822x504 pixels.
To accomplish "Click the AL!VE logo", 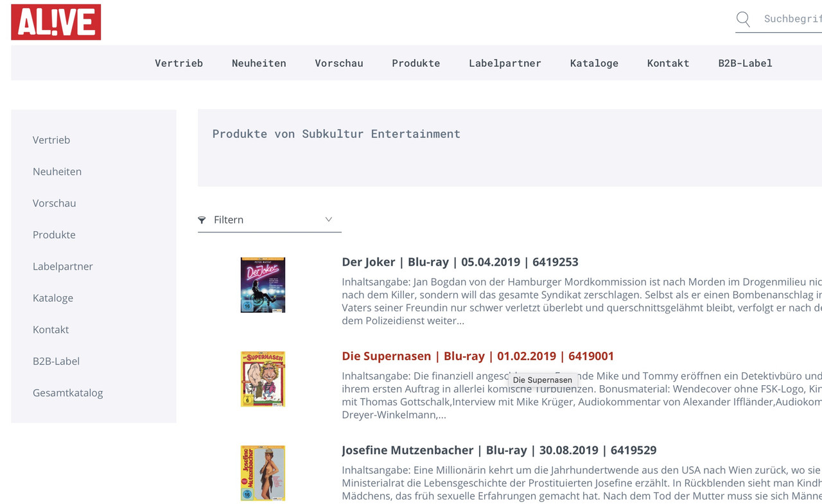I will click(56, 22).
